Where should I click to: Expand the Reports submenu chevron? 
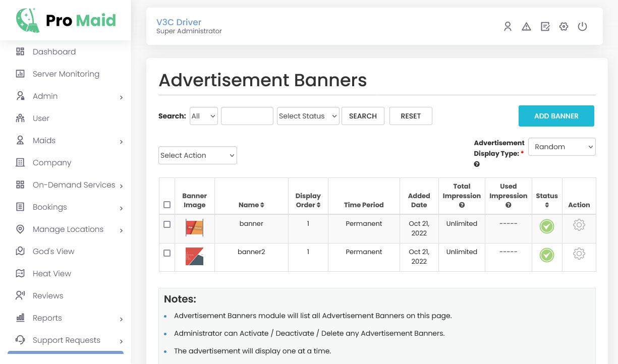pos(122,319)
